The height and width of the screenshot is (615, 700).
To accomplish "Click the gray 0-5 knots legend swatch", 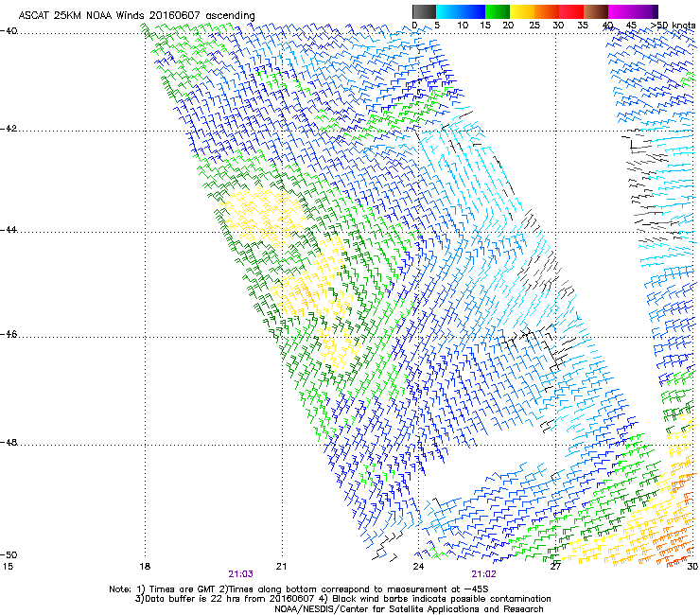I will (424, 11).
